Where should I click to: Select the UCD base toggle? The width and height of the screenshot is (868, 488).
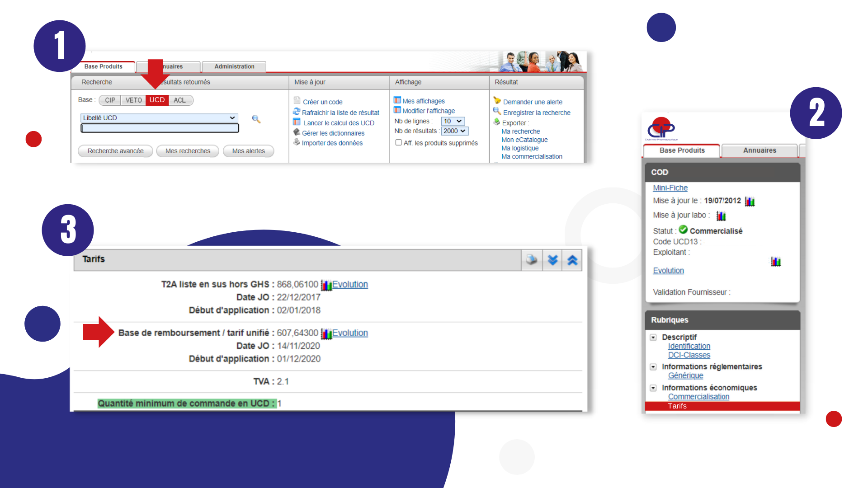157,100
